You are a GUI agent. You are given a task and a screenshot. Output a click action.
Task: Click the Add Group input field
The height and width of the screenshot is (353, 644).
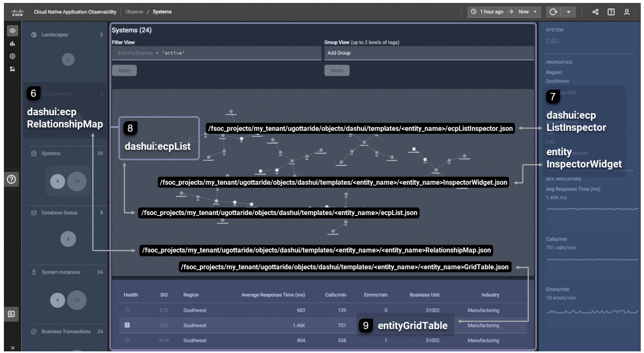(x=428, y=53)
